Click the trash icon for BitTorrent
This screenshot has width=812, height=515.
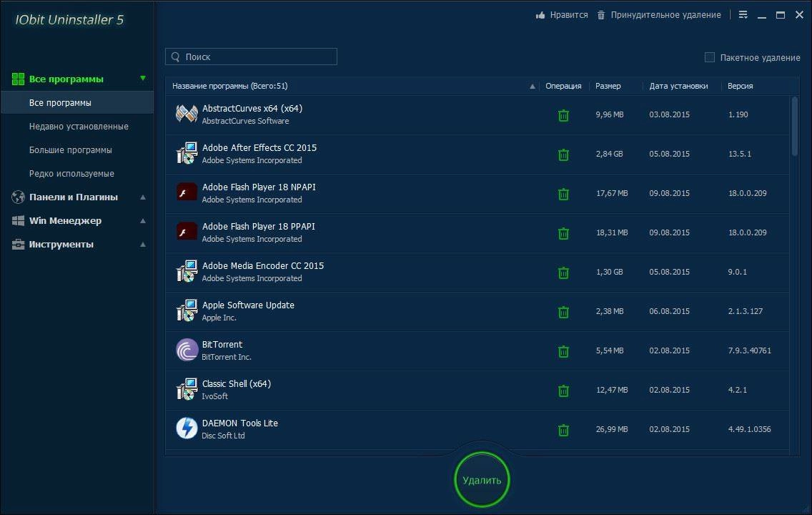click(x=563, y=351)
